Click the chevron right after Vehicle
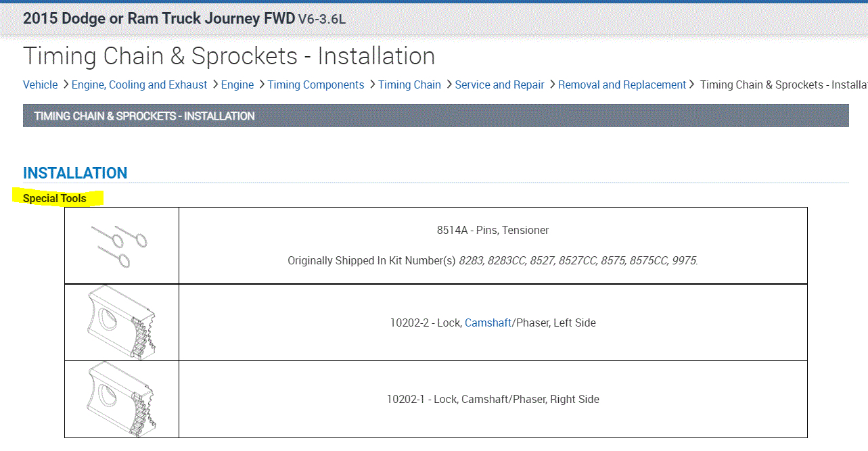The height and width of the screenshot is (451, 868). (x=66, y=85)
